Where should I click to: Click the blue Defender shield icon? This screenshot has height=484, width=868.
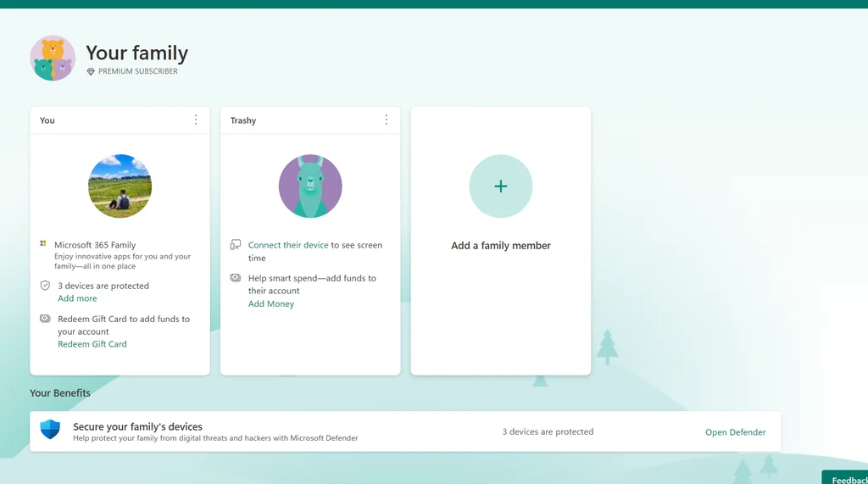50,430
